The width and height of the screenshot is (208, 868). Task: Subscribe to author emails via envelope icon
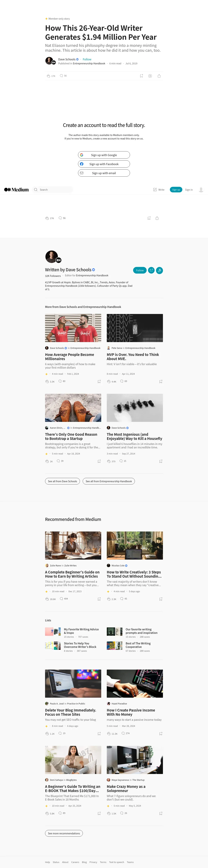tap(151, 270)
